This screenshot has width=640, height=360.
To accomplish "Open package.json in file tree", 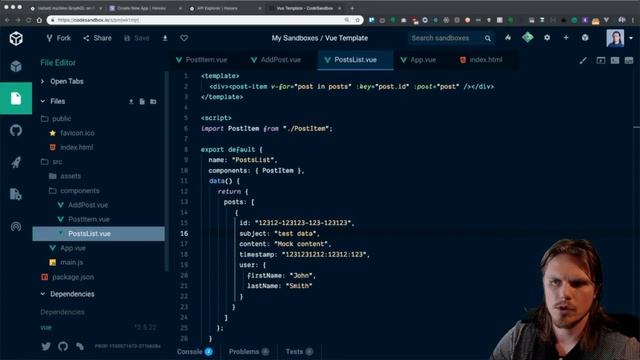I will point(73,277).
